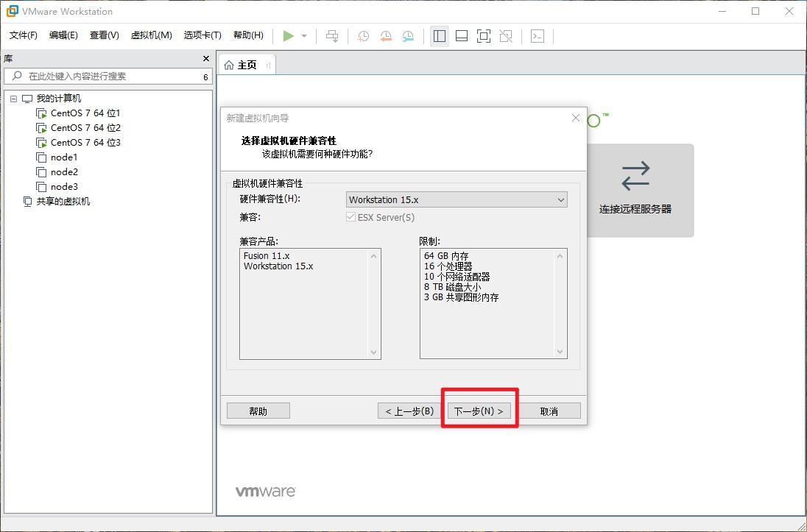Open the 帮助(H) menu
The height and width of the screenshot is (532, 807).
pyautogui.click(x=248, y=35)
